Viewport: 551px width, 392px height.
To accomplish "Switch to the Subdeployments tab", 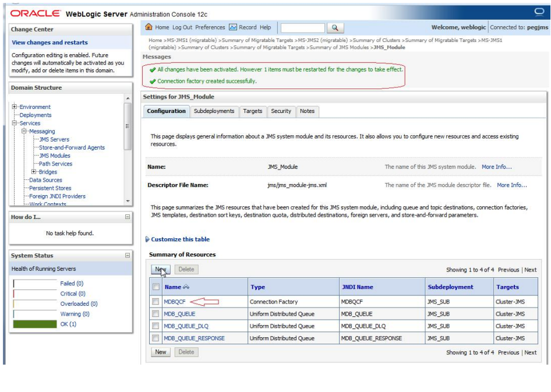I will [214, 111].
